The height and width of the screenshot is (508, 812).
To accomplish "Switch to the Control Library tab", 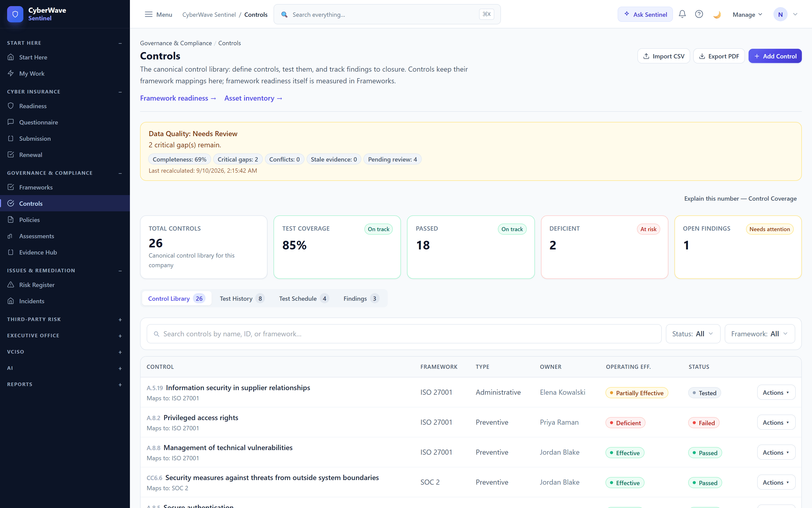I will click(177, 298).
